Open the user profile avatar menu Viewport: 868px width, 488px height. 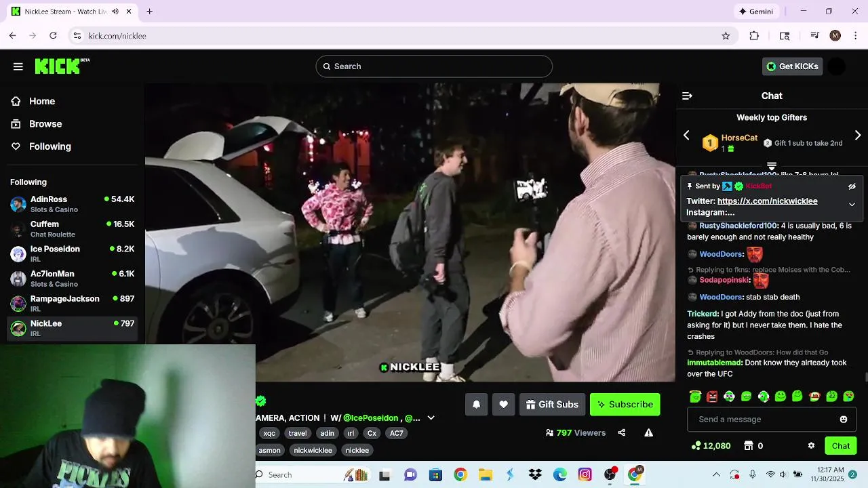pyautogui.click(x=837, y=66)
